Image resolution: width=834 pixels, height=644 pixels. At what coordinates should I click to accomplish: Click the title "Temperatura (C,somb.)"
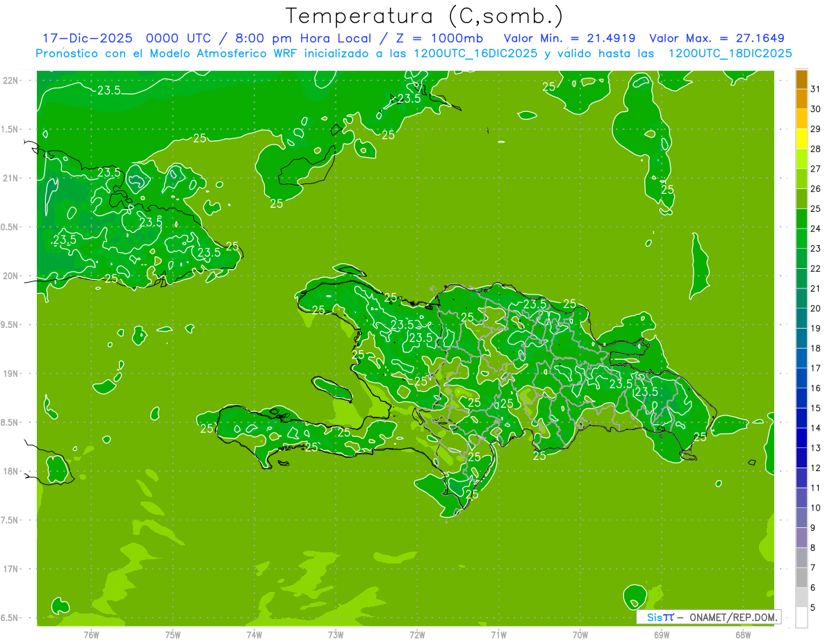tap(424, 16)
